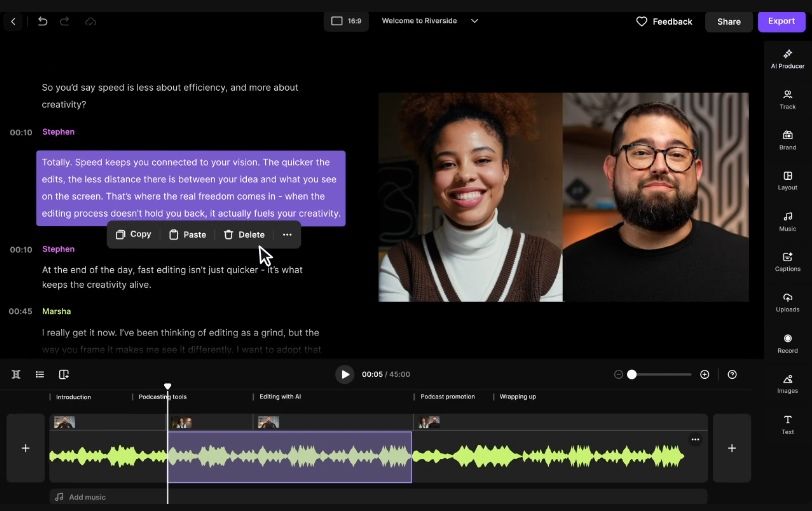Open the Text tool panel
Image resolution: width=812 pixels, height=511 pixels.
tap(787, 424)
